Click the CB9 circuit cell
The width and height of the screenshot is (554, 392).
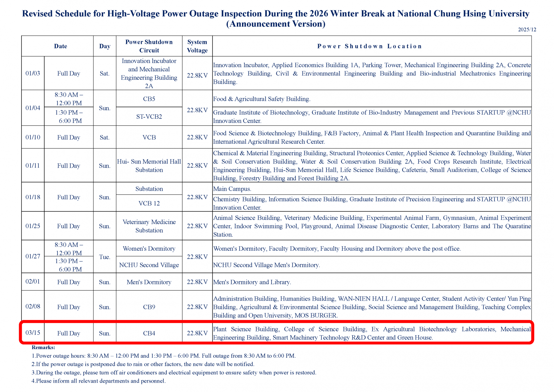point(149,307)
